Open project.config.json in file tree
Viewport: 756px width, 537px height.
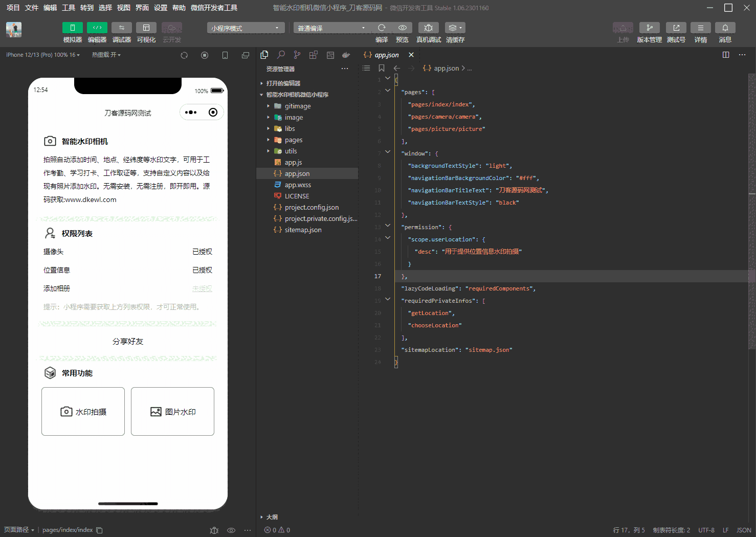(312, 207)
